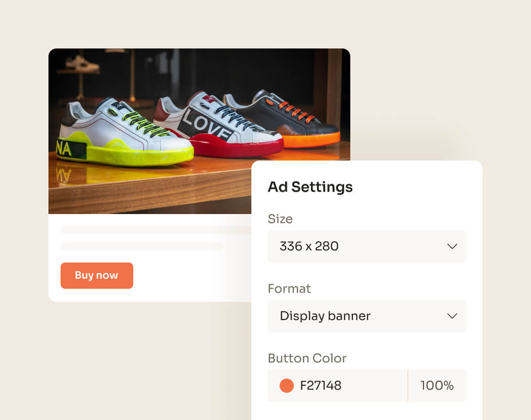Click the Size dropdown arrow icon
This screenshot has width=531, height=420.
[x=452, y=246]
